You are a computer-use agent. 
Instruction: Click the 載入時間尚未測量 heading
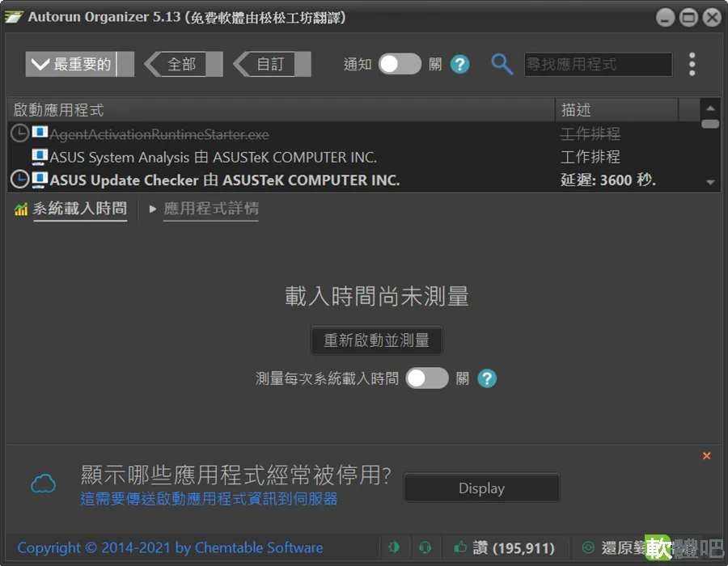[x=376, y=296]
